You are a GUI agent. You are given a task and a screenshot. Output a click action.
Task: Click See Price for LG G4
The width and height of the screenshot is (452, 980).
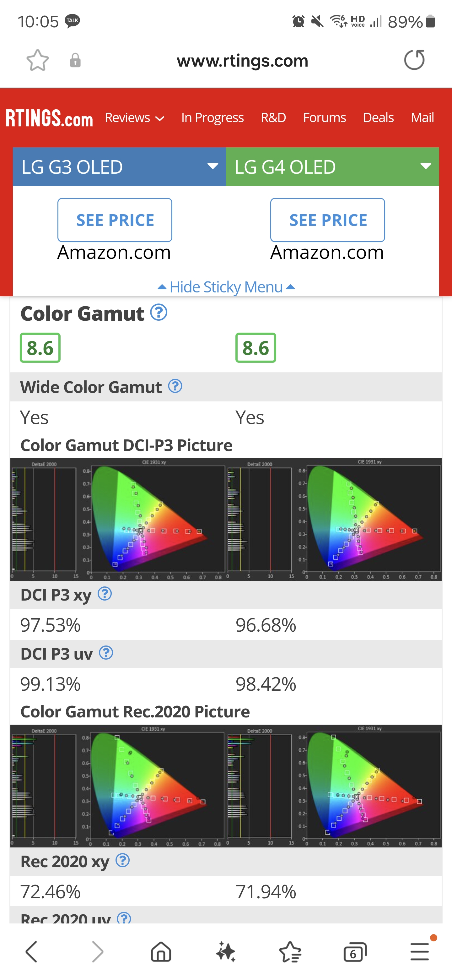pos(328,220)
